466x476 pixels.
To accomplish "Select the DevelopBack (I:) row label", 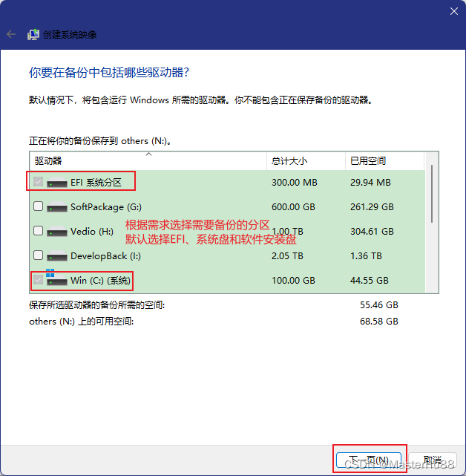I will (x=105, y=256).
